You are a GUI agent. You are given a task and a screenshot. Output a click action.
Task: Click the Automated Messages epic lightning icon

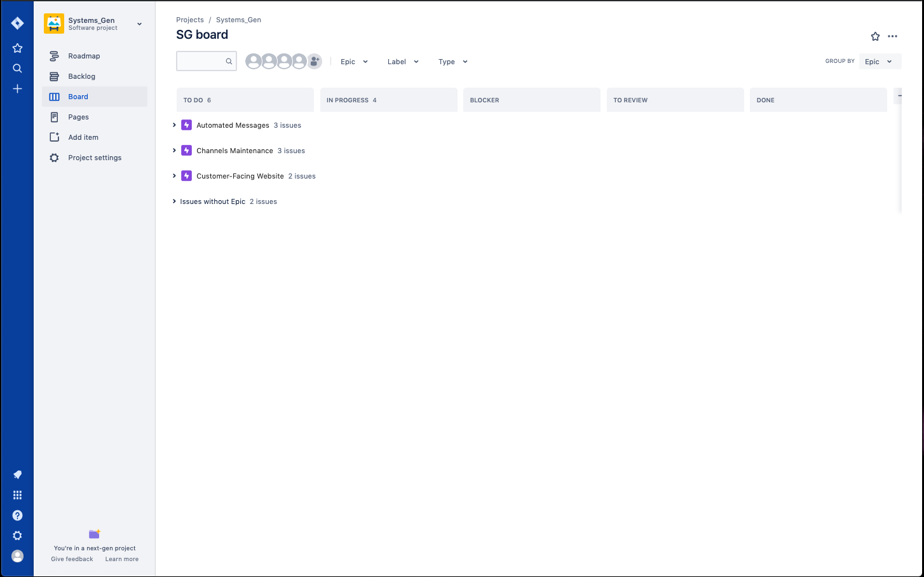pyautogui.click(x=186, y=125)
